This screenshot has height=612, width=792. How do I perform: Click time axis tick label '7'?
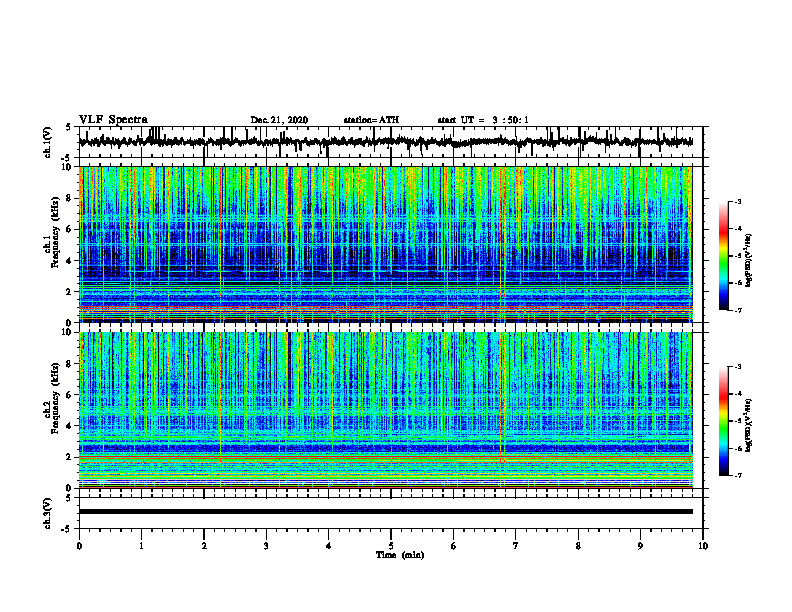pyautogui.click(x=516, y=546)
